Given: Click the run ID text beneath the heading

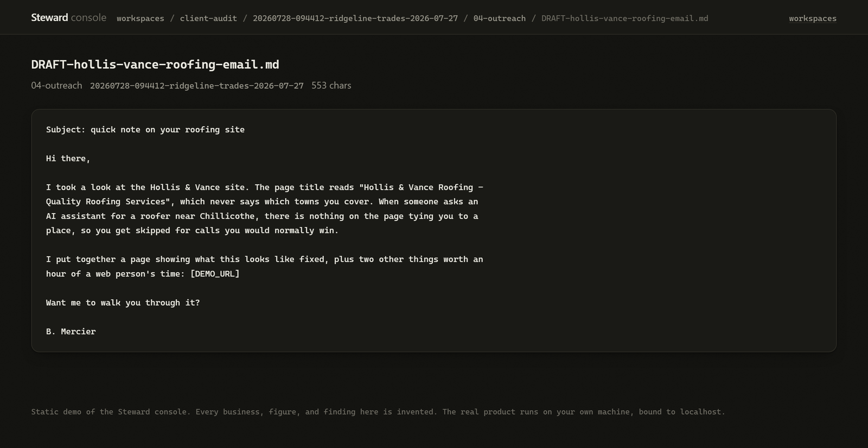Looking at the screenshot, I should [197, 86].
